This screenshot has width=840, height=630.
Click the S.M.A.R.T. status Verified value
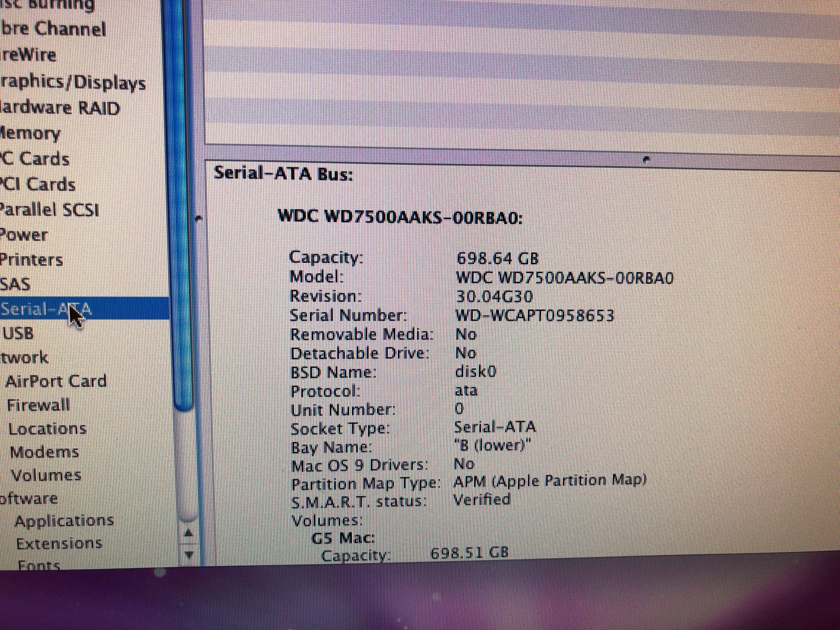[482, 499]
